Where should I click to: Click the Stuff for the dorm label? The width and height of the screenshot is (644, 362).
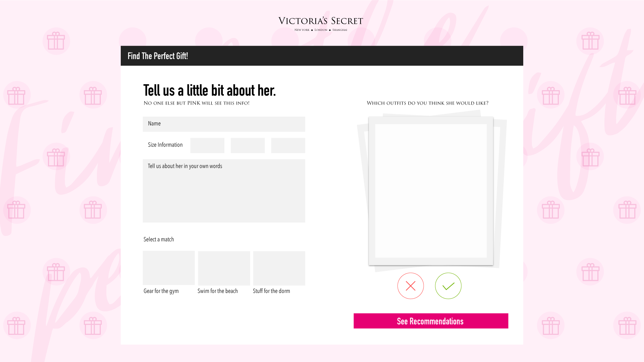(x=271, y=291)
